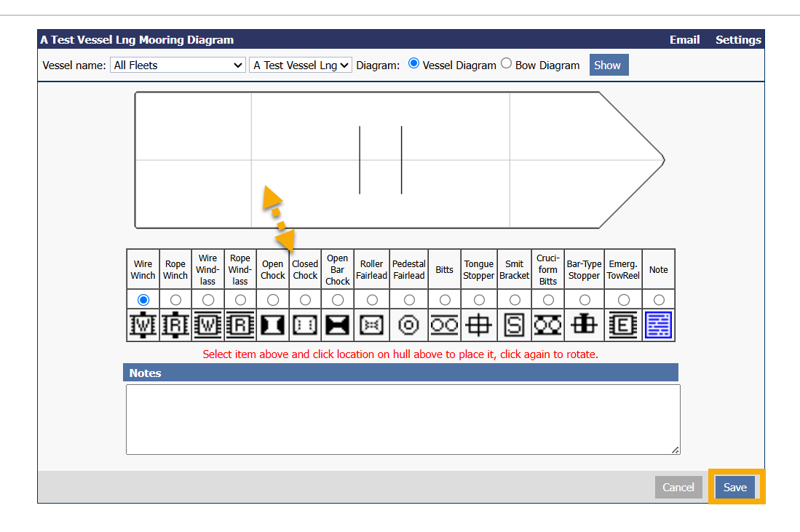800x532 pixels.
Task: Click the Smit Bracket symbol icon
Action: pyautogui.click(x=515, y=325)
